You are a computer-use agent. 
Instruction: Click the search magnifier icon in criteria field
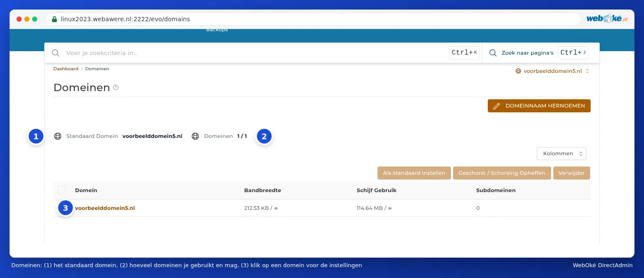tap(56, 53)
